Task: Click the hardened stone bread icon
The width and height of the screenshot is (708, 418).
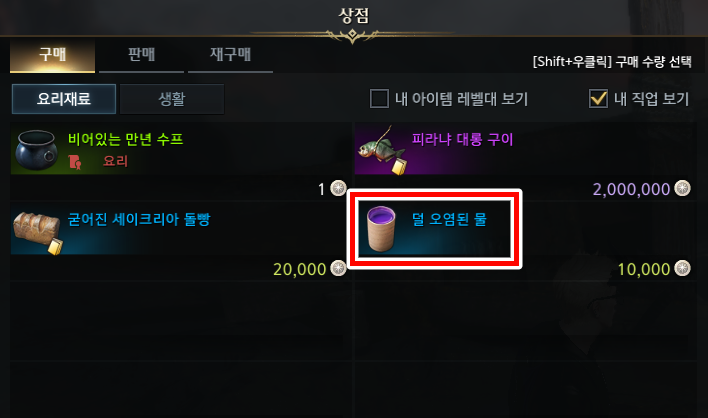Action: coord(37,232)
